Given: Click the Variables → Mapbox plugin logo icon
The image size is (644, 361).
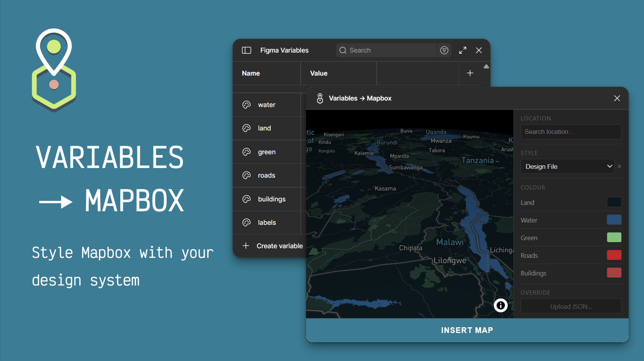Looking at the screenshot, I should tap(320, 98).
